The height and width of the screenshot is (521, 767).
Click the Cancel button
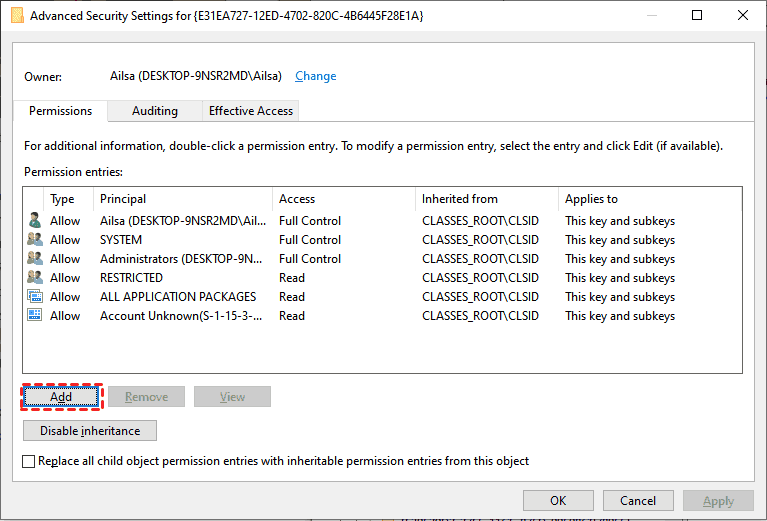(638, 501)
